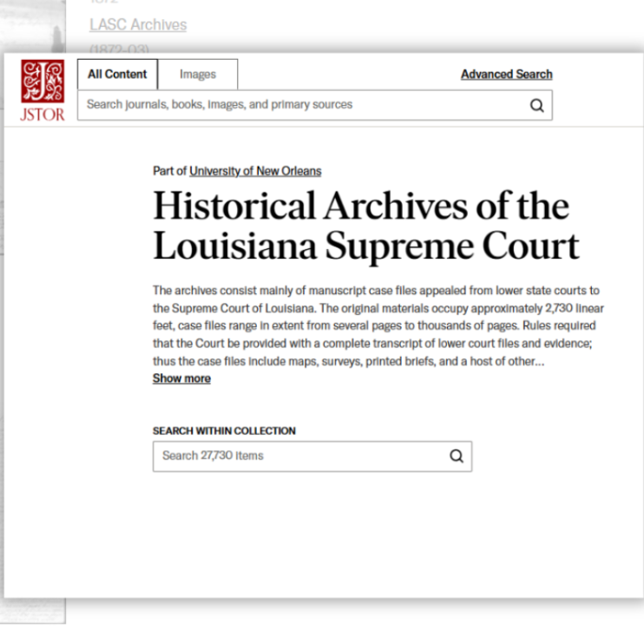Viewport: 644px width, 644px height.
Task: Open the Advanced Search link
Action: 506,75
